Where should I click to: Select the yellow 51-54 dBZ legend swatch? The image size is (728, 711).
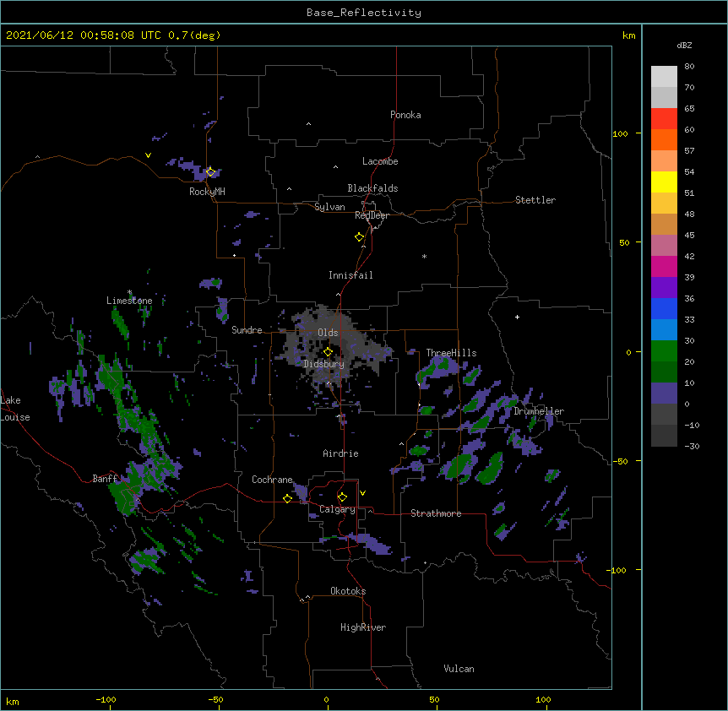664,182
